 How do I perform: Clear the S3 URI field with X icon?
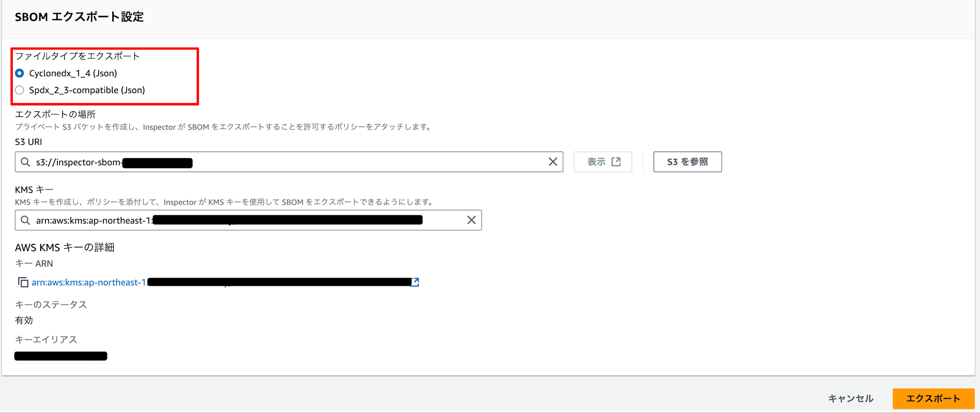[553, 162]
